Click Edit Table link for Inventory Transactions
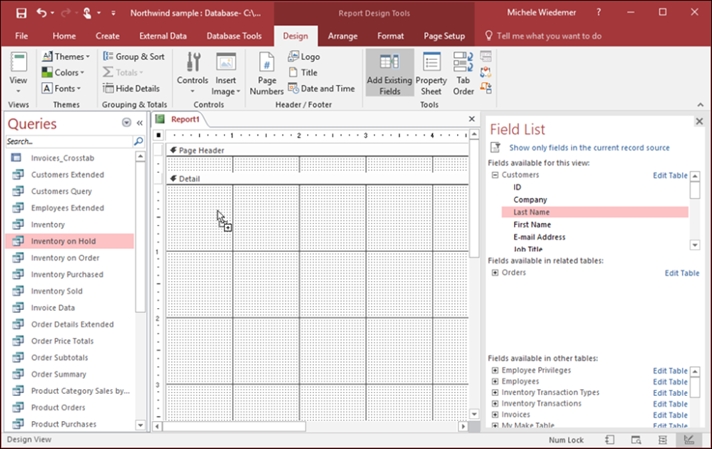712x449 pixels. [670, 404]
